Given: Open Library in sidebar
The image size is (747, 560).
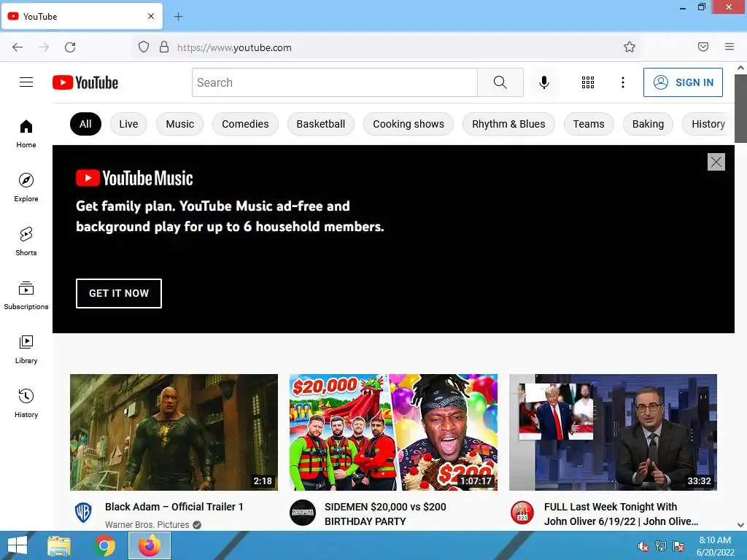Looking at the screenshot, I should pos(26,349).
